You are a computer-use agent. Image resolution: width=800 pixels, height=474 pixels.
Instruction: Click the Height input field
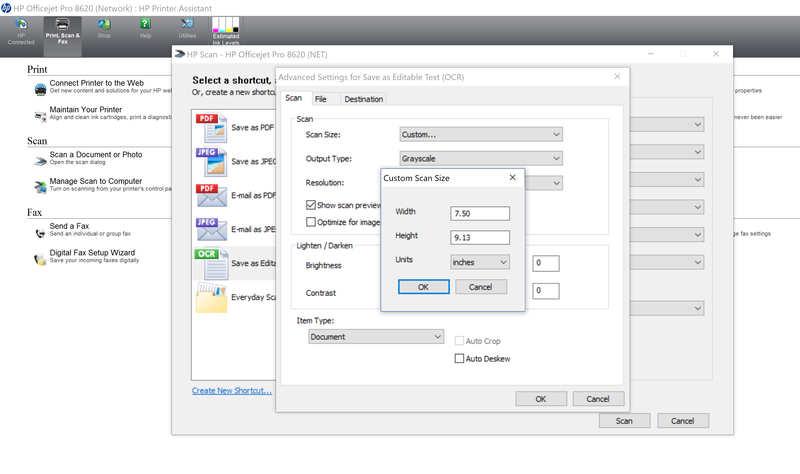tap(480, 238)
